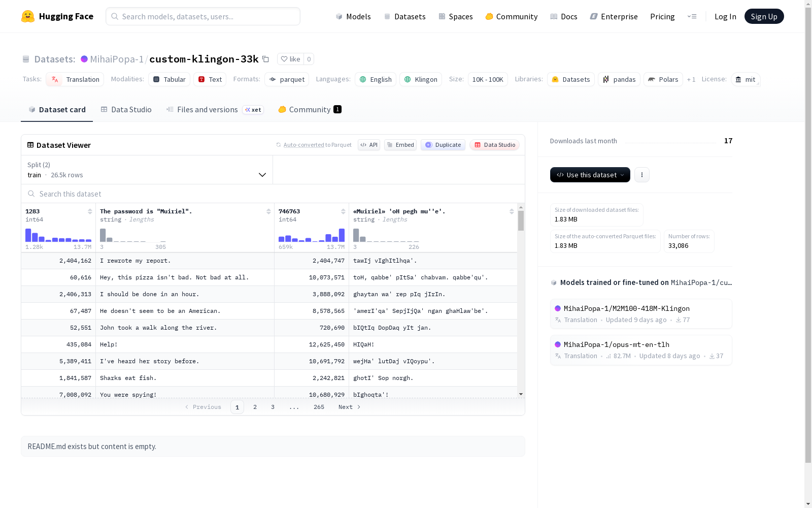Click the Hugging Face logo icon
Image resolution: width=812 pixels, height=508 pixels.
[28, 16]
